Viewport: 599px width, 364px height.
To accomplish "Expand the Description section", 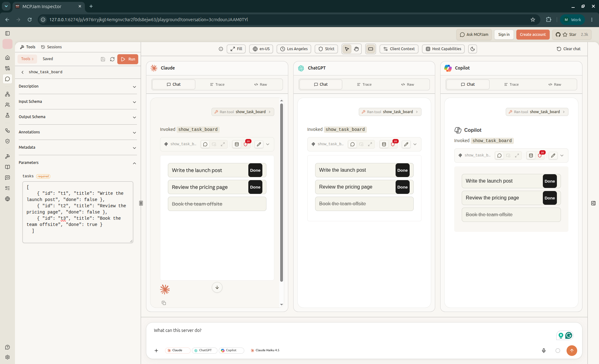I will (x=77, y=87).
